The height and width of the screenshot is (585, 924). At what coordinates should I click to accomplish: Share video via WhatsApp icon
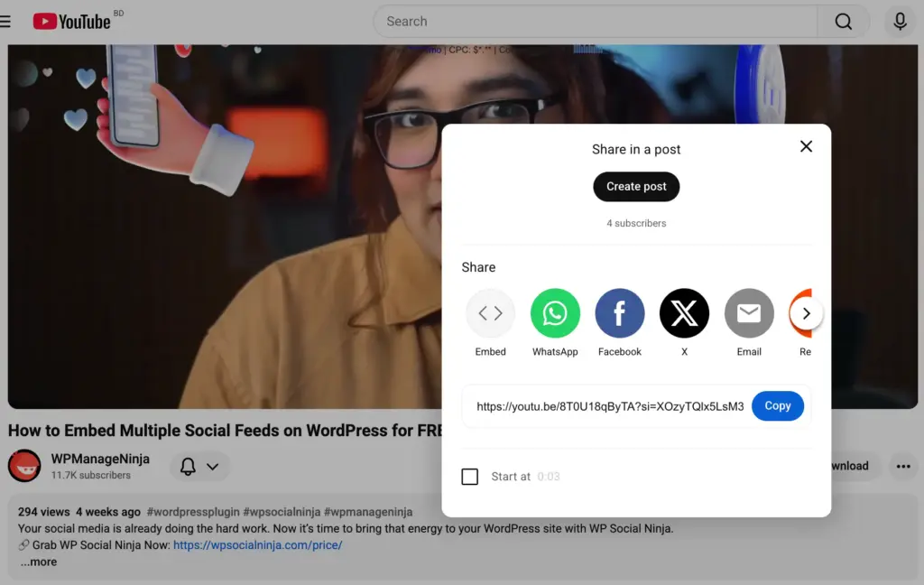pos(555,313)
